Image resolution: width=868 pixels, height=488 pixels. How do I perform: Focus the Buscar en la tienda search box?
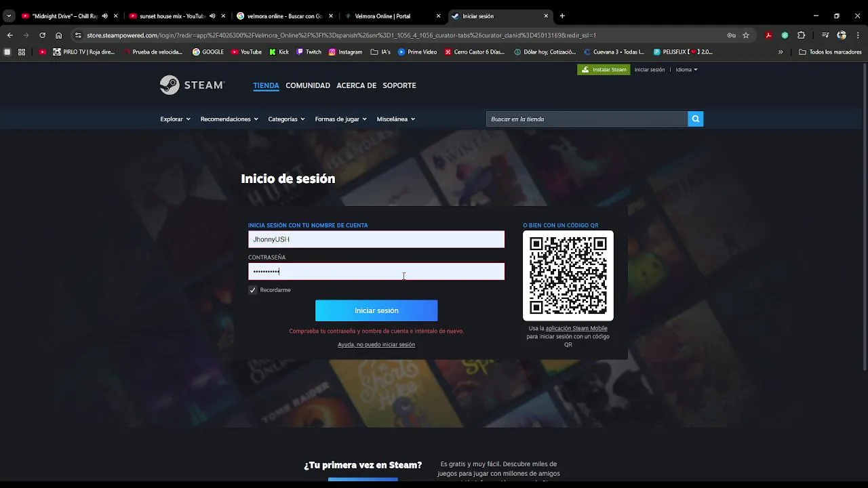click(x=587, y=119)
